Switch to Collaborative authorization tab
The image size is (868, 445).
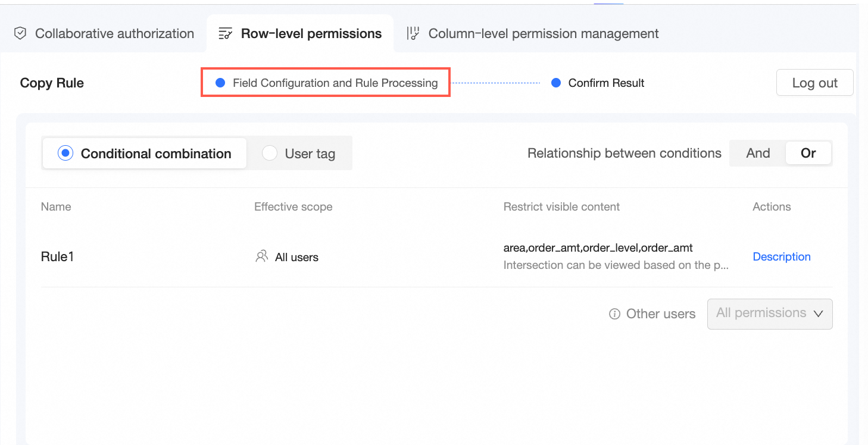(x=114, y=34)
